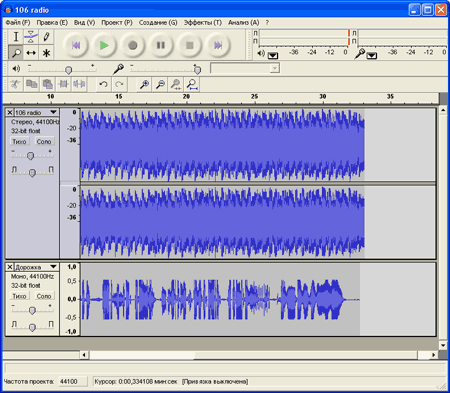This screenshot has height=393, width=450.
Task: Select the Selection (I-beam) tool
Action: tap(16, 37)
